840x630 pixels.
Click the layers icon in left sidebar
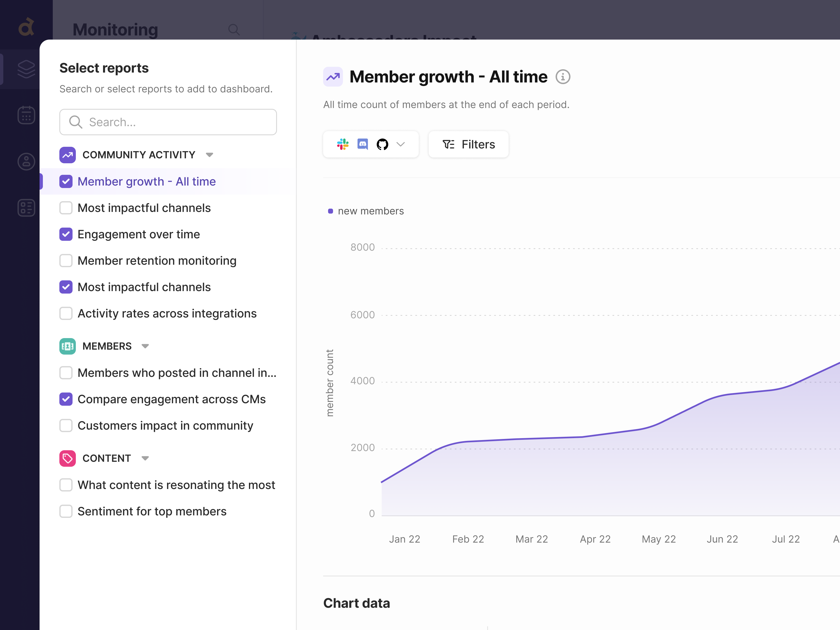point(26,69)
